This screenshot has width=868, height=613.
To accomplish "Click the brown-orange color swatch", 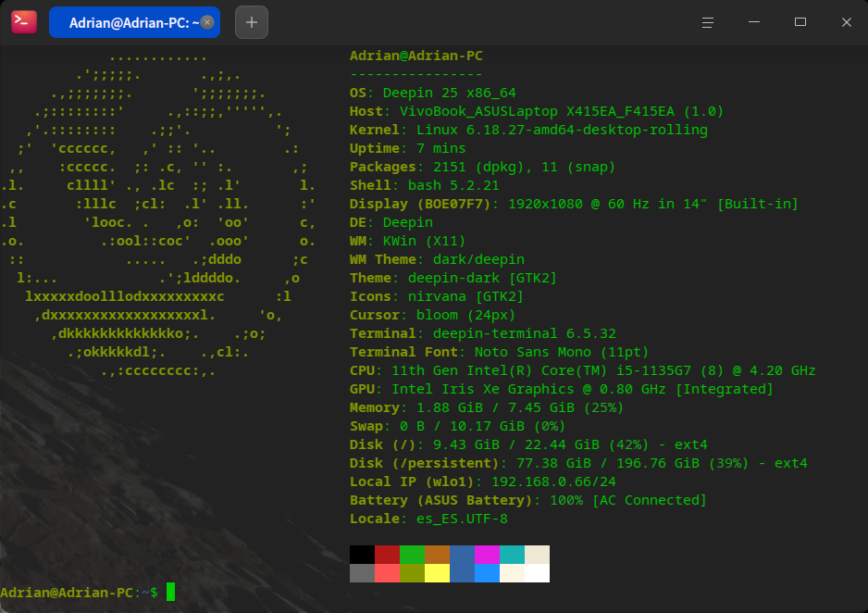I will pyautogui.click(x=438, y=555).
